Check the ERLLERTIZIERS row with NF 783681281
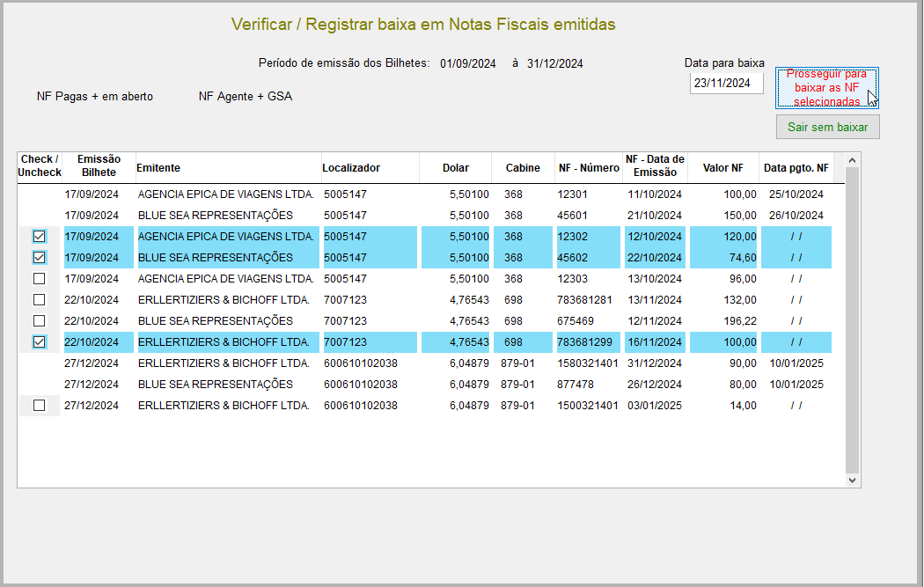Viewport: 924px width, 587px height. pos(40,299)
